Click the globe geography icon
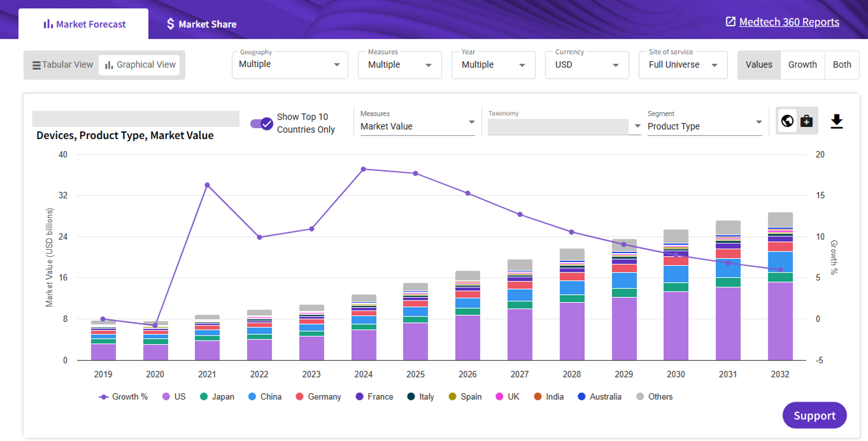Screen dimensions: 868x441 (x=787, y=121)
